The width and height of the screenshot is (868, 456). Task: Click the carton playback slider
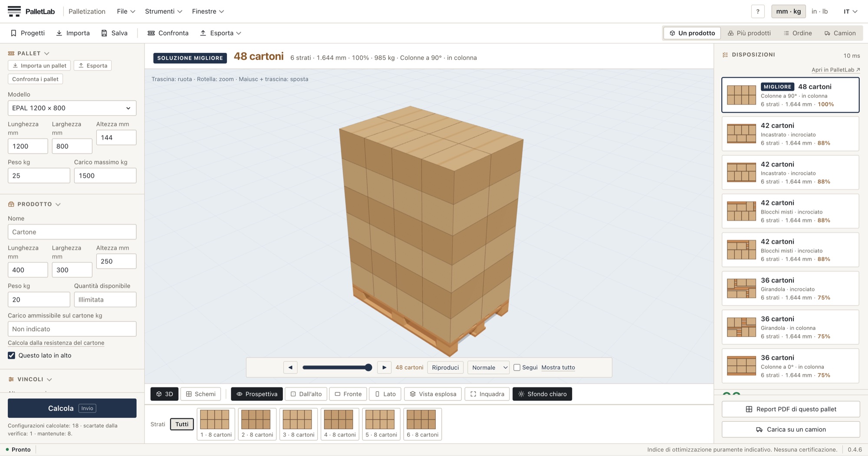337,367
